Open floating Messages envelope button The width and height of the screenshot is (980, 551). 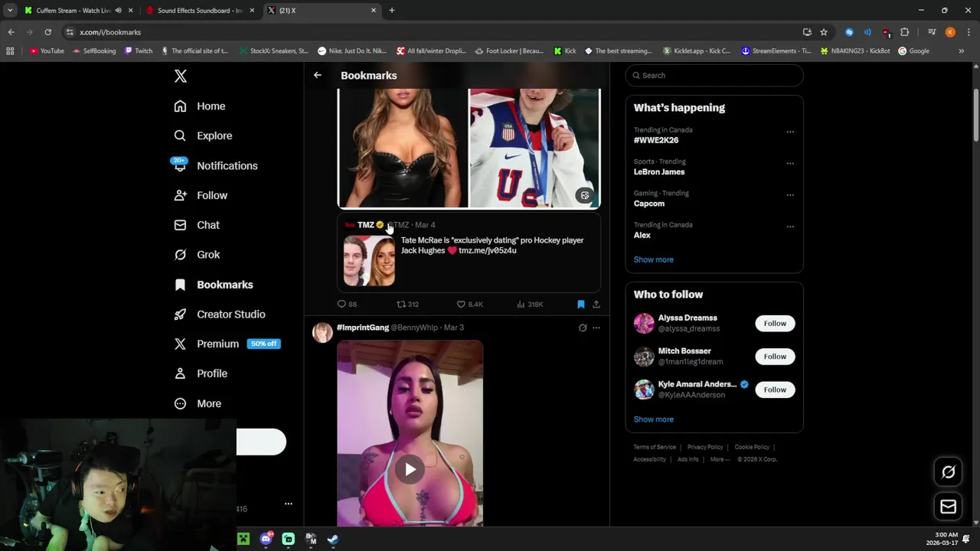tap(948, 507)
